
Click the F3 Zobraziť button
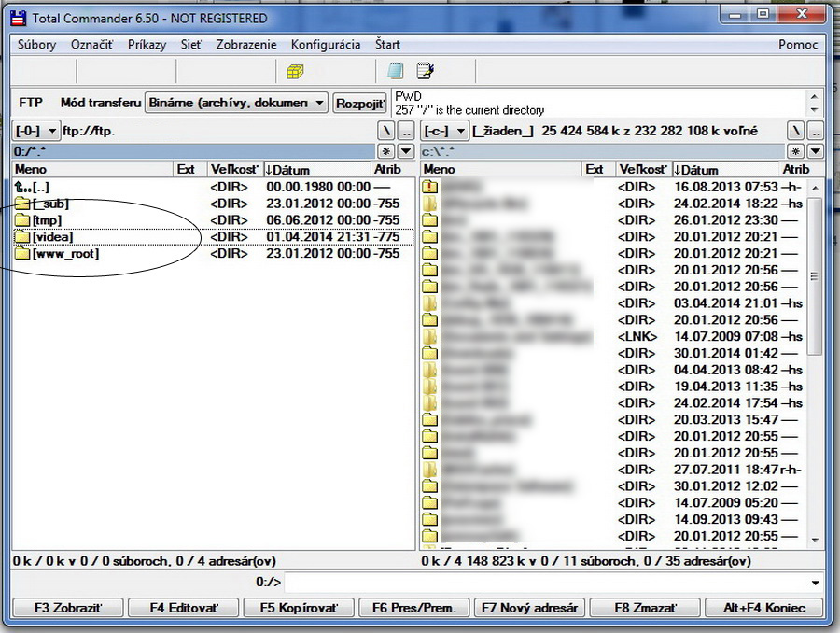(68, 608)
